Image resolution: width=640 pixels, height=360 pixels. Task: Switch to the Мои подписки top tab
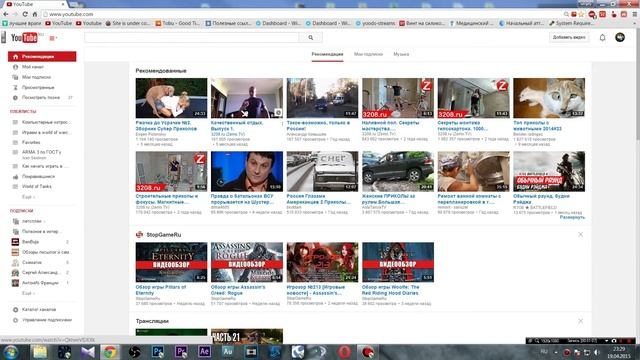(x=368, y=54)
